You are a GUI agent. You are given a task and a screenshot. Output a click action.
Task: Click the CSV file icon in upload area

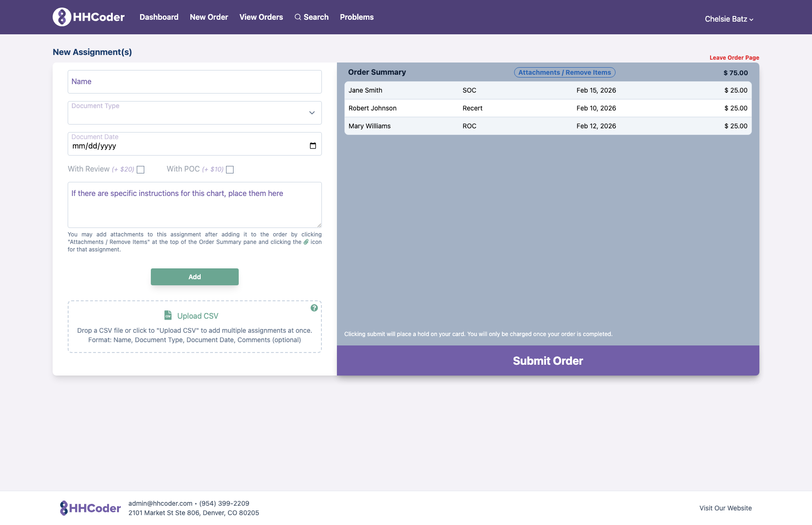[x=168, y=315]
